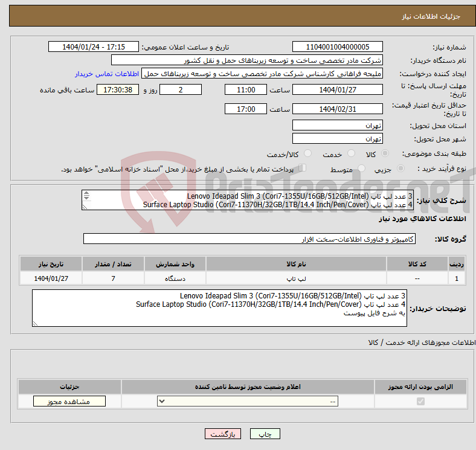The width and height of the screenshot is (476, 450).
Task: Click the نام کالا column header
Action: (296, 264)
